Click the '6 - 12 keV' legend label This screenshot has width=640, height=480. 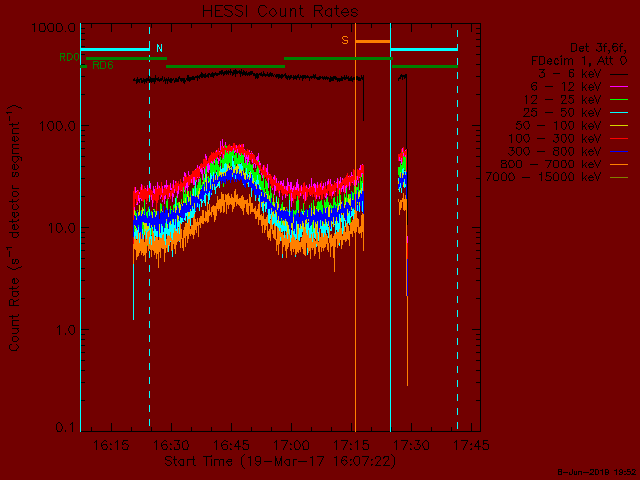pyautogui.click(x=566, y=87)
